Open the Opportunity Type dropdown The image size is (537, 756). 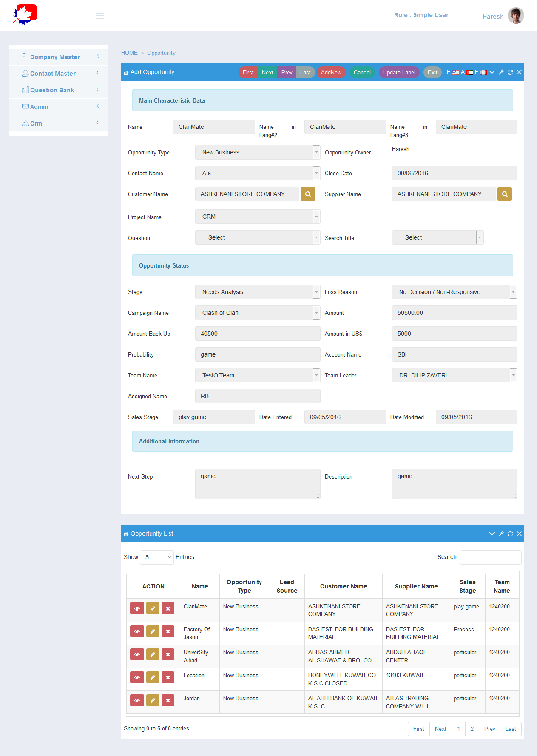coord(257,152)
